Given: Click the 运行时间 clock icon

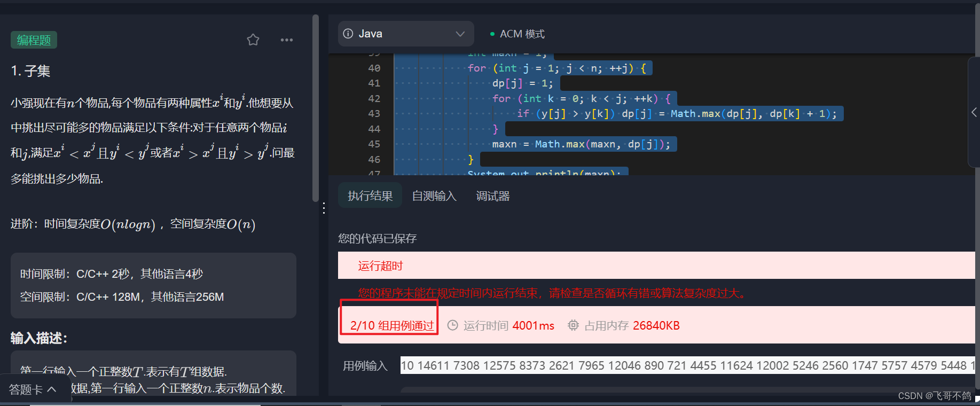Looking at the screenshot, I should (x=452, y=325).
